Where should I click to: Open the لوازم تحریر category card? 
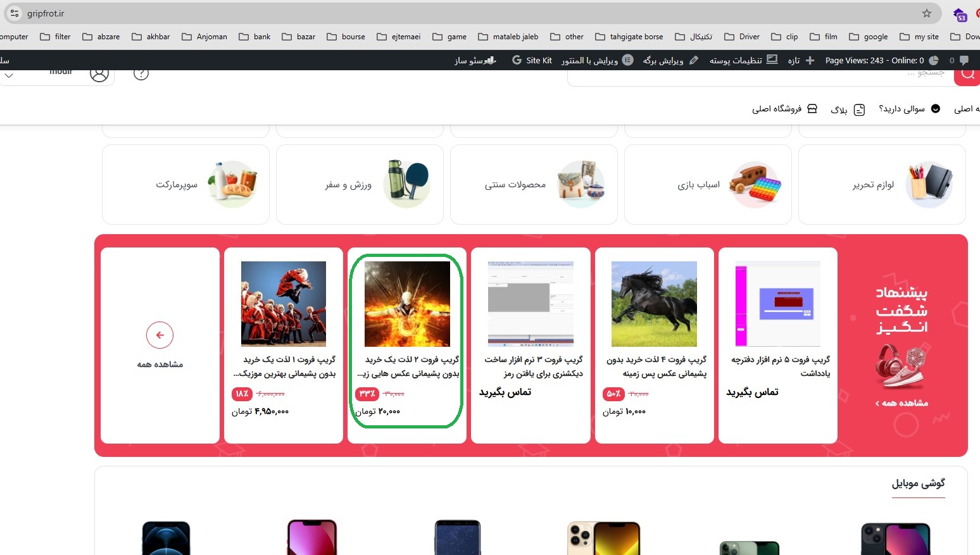pyautogui.click(x=882, y=184)
